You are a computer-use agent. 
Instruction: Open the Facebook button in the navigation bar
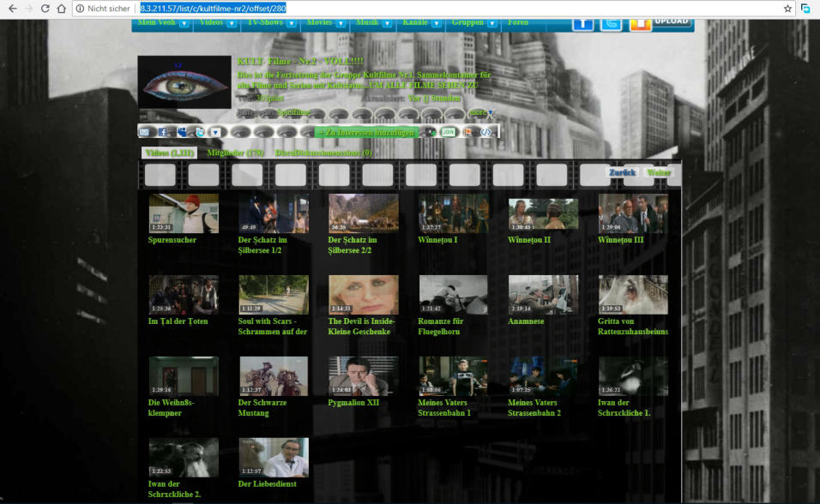(582, 24)
